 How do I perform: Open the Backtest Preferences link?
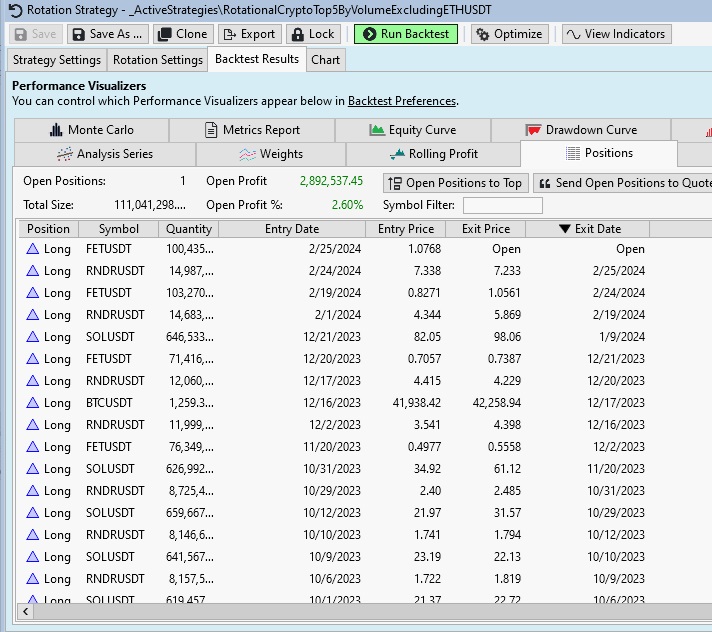tap(402, 101)
